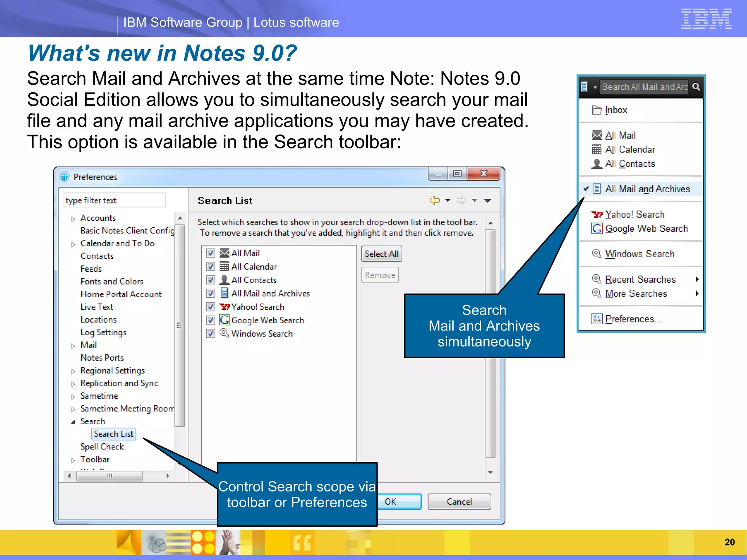Click the preferences tree vertical scrollbar thumb
The width and height of the screenshot is (747, 560).
(x=179, y=325)
